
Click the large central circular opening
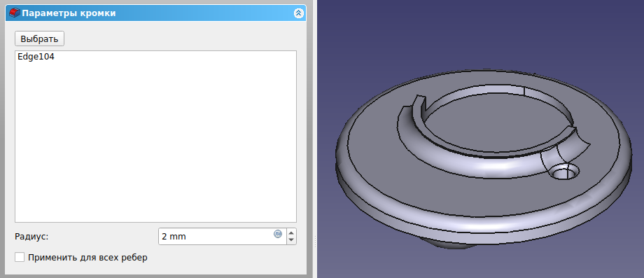pyautogui.click(x=497, y=123)
